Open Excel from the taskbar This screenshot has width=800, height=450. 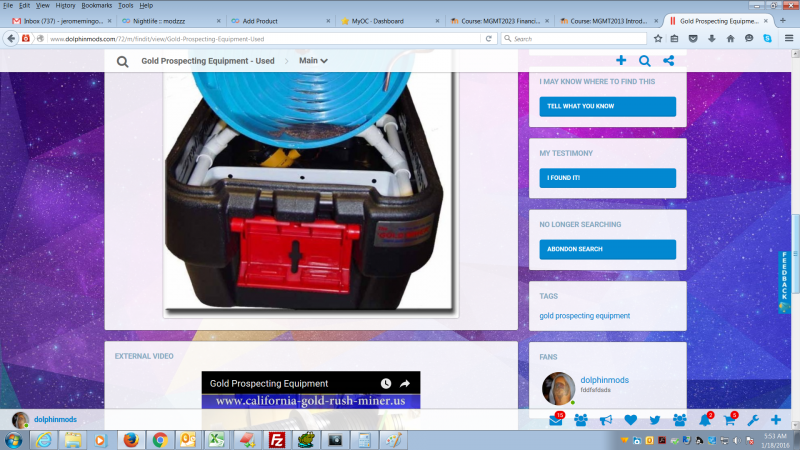click(x=216, y=440)
